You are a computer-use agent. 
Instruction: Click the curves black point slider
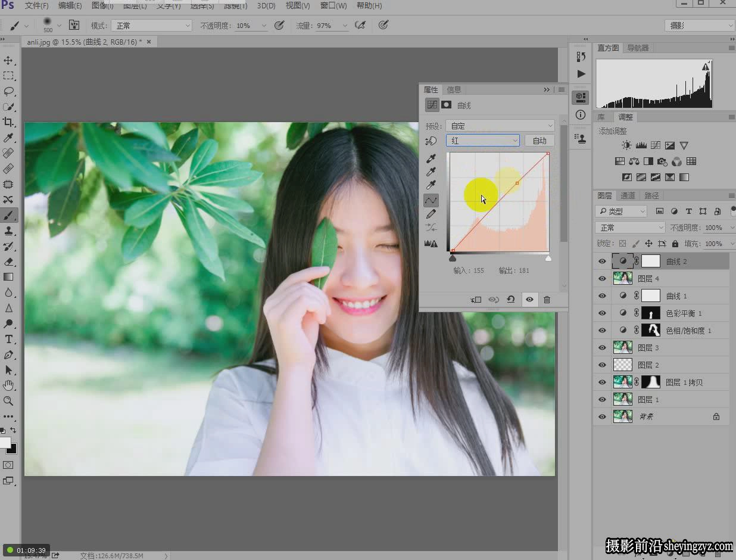(453, 258)
